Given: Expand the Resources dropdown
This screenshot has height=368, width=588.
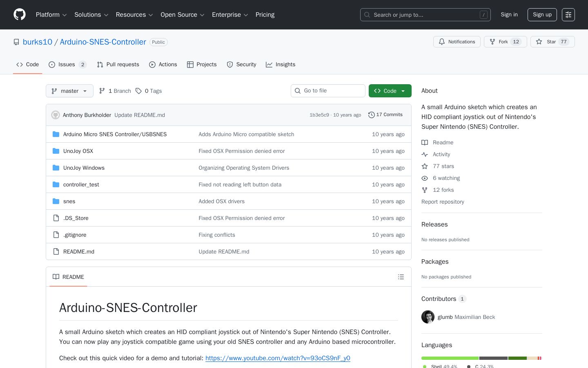Looking at the screenshot, I should 134,15.
